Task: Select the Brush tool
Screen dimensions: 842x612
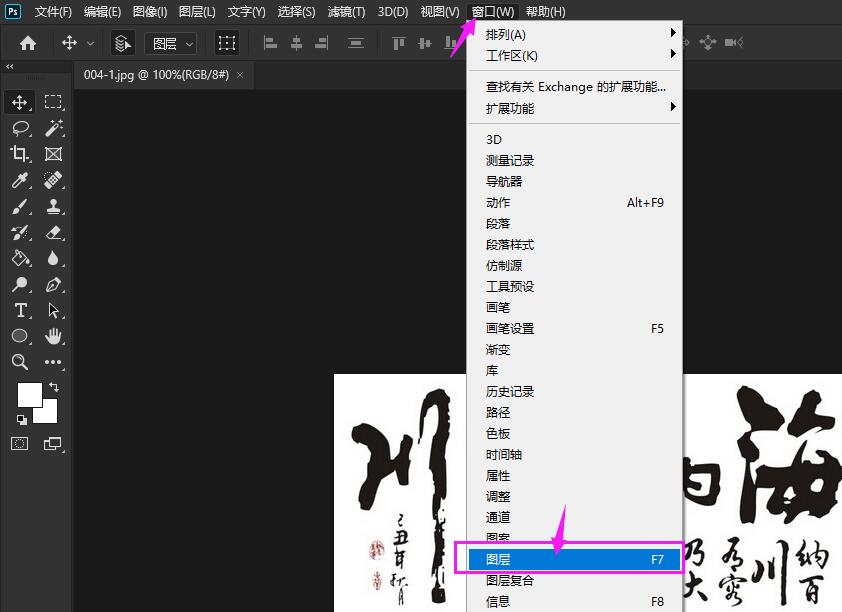Action: coord(20,206)
